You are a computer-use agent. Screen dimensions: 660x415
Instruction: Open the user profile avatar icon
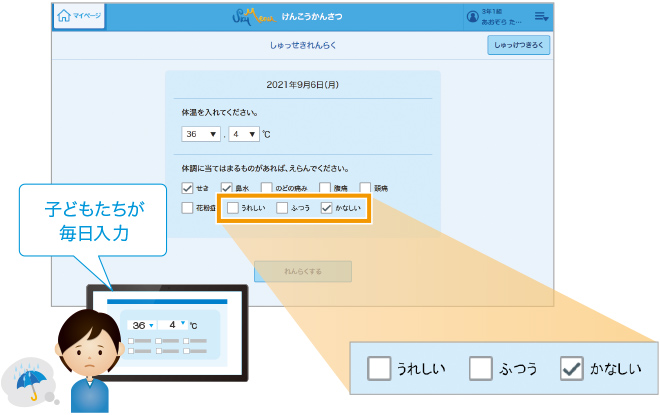pyautogui.click(x=472, y=16)
